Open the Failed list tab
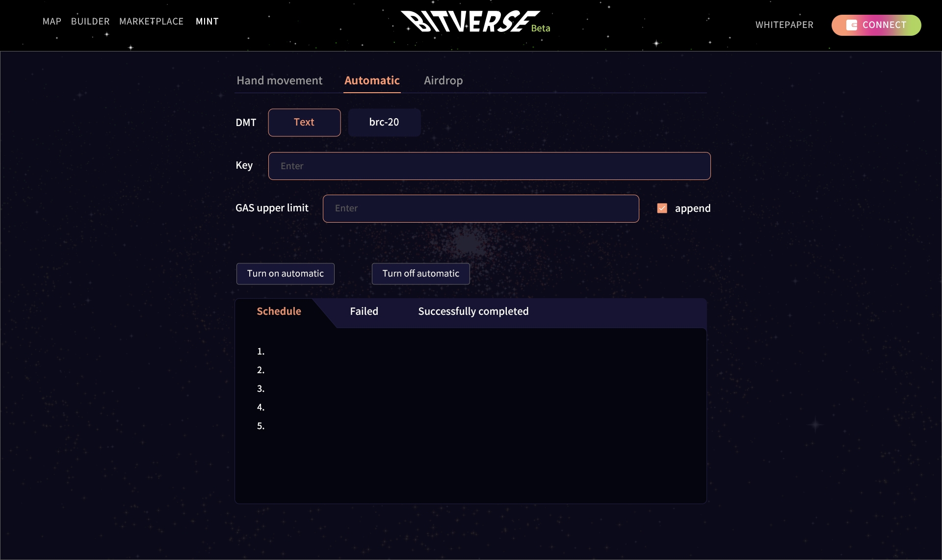Viewport: 942px width, 560px height. 364,311
